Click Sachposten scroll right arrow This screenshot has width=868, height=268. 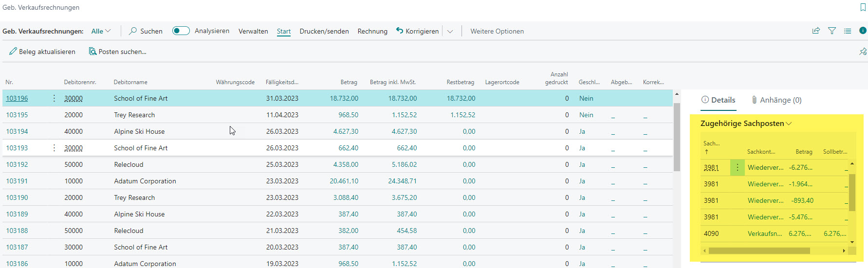(844, 251)
